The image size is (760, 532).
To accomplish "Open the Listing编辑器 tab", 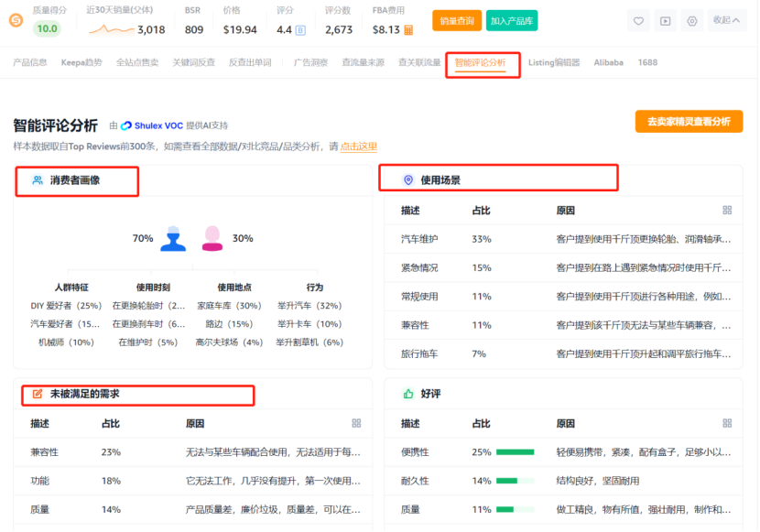I will tap(554, 62).
